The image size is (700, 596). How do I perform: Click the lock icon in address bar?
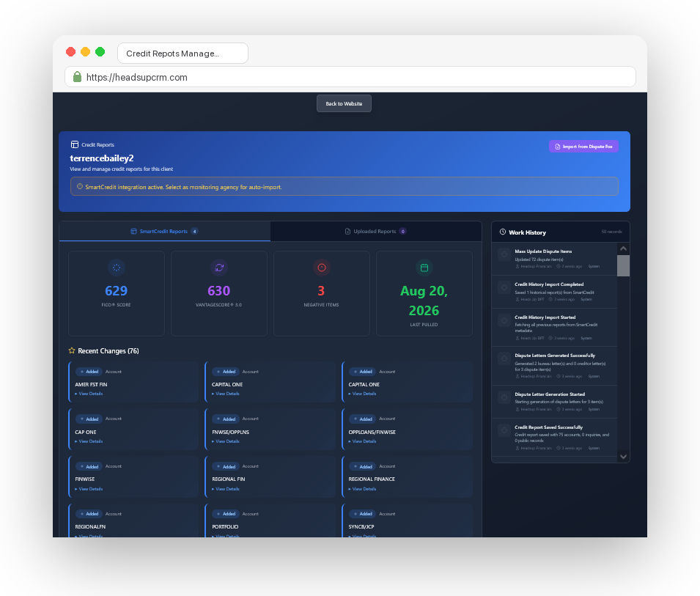77,77
